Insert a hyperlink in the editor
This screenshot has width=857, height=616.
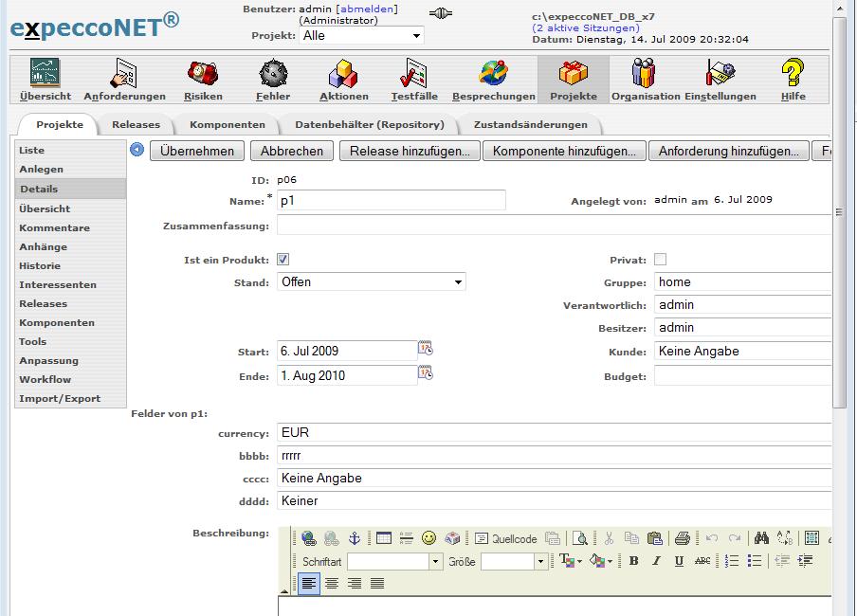coord(308,538)
